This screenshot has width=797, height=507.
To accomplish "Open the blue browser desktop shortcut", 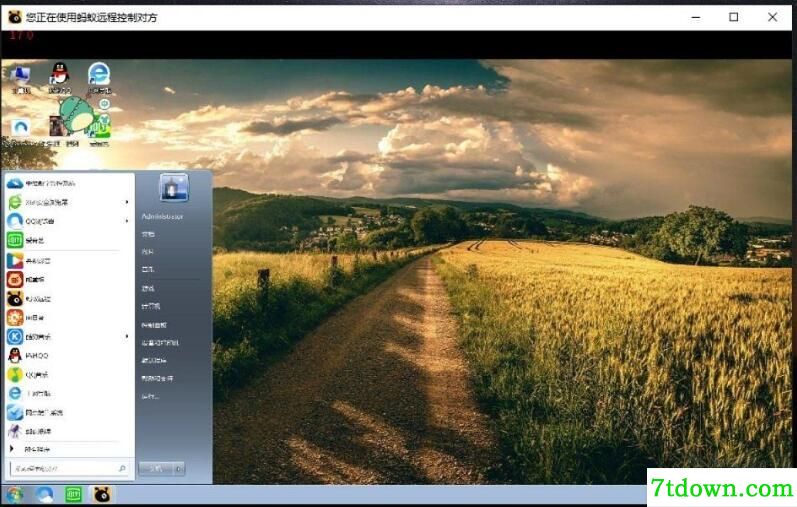I will (x=99, y=78).
